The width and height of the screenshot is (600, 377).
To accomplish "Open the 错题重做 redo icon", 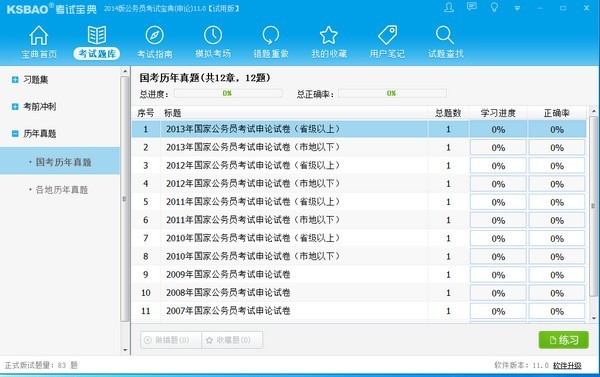I will (271, 36).
